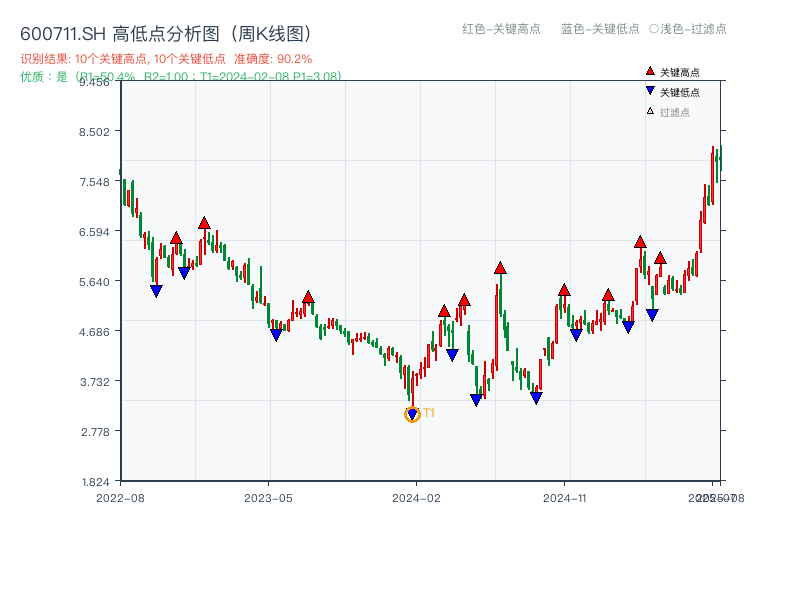Click the orange T1 label next to the lowest marker
Screen dimensions: 800x600
click(429, 413)
